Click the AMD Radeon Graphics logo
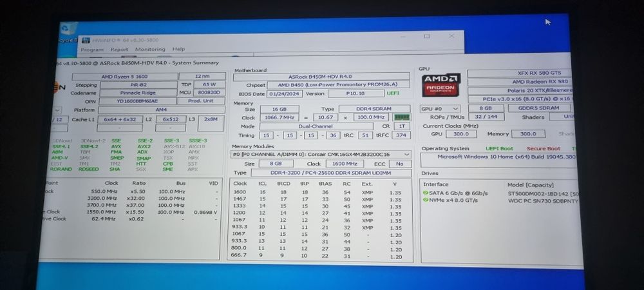The height and width of the screenshot is (290, 644). coord(440,84)
